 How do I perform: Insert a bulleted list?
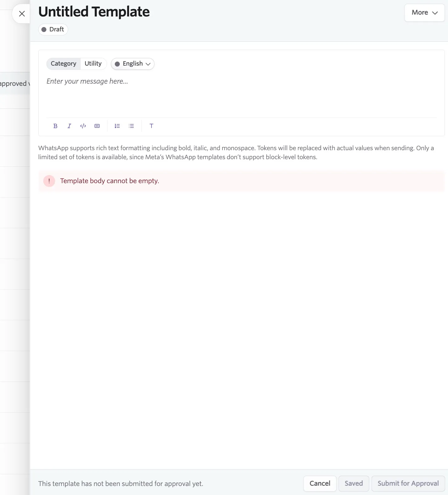tap(131, 126)
